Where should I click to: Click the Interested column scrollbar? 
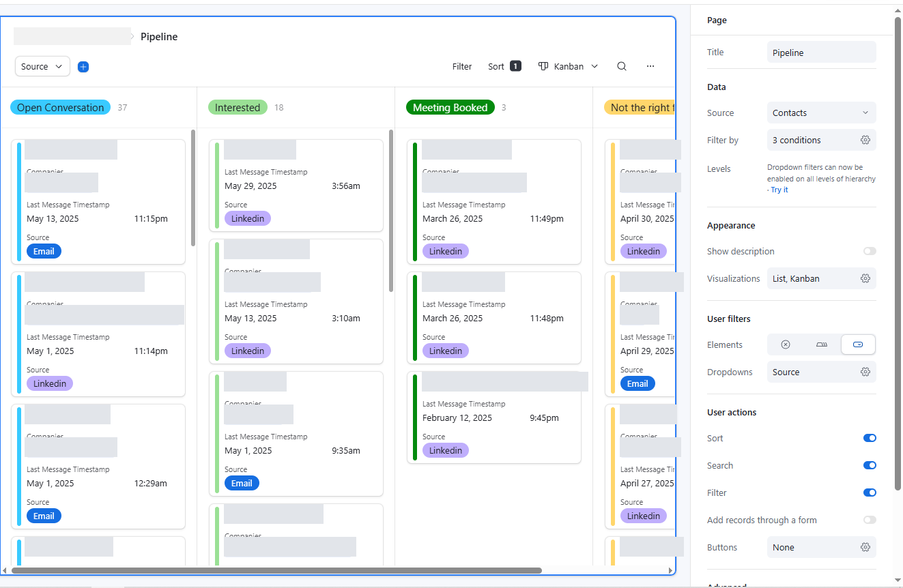[391, 210]
